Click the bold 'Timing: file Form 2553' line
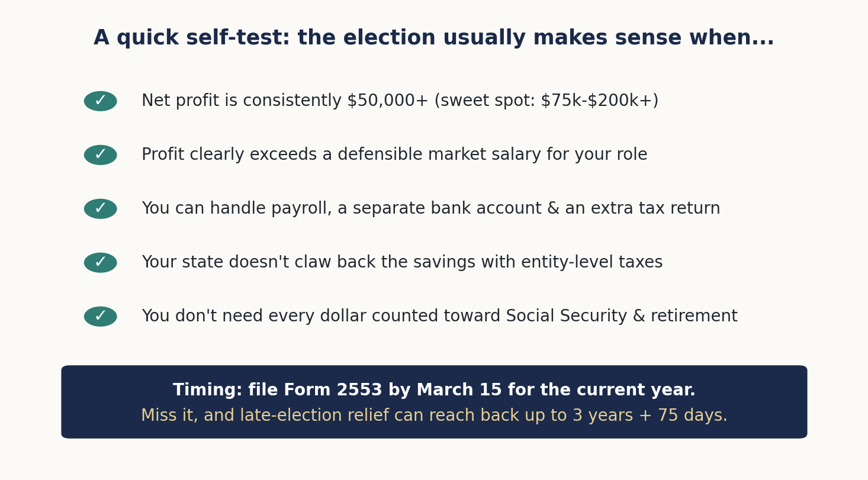868x480 pixels. pyautogui.click(x=434, y=391)
